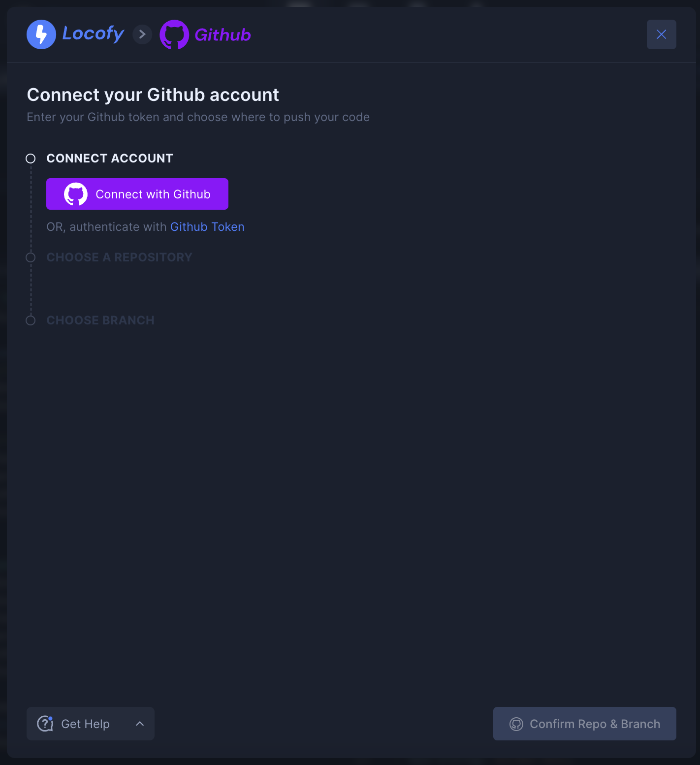Click the Get Help question mark icon
Viewport: 700px width, 765px height.
pyautogui.click(x=45, y=724)
